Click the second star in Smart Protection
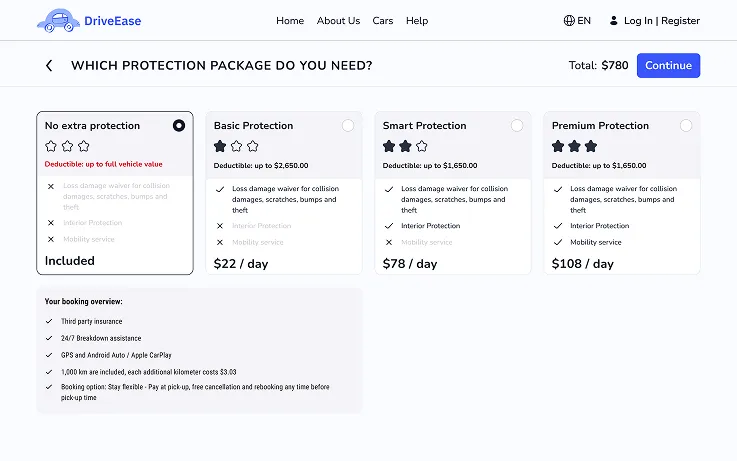Image resolution: width=737 pixels, height=461 pixels. (405, 146)
